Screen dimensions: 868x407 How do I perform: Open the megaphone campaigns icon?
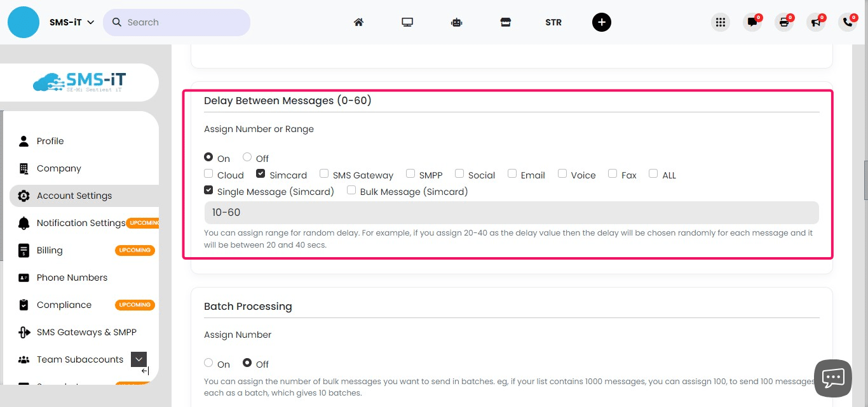816,22
